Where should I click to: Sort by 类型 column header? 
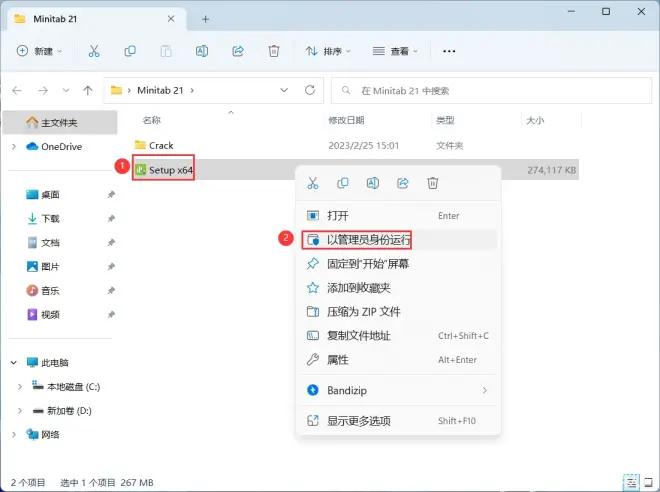coord(445,120)
